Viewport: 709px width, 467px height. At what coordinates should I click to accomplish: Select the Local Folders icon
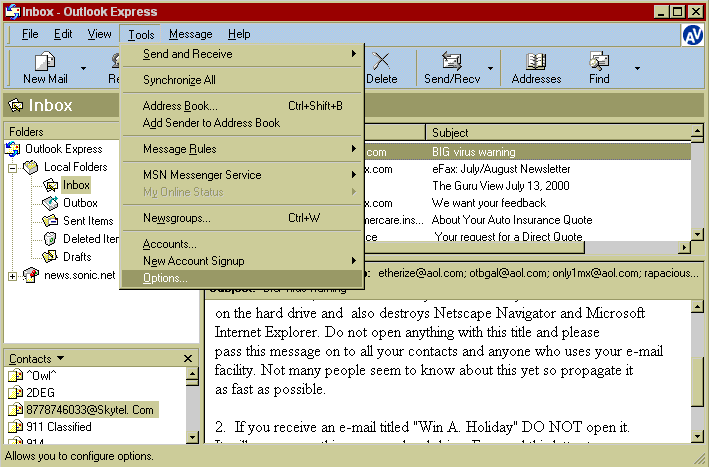coord(31,167)
